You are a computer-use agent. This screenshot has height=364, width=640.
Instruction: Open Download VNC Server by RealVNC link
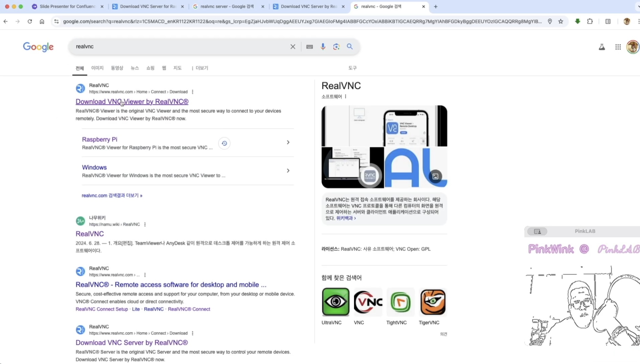[131, 342]
